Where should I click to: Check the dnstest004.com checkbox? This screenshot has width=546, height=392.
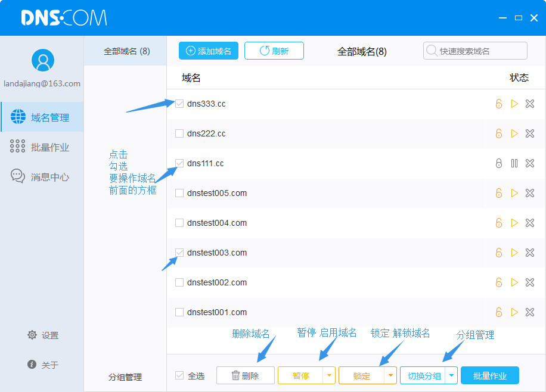(x=179, y=223)
